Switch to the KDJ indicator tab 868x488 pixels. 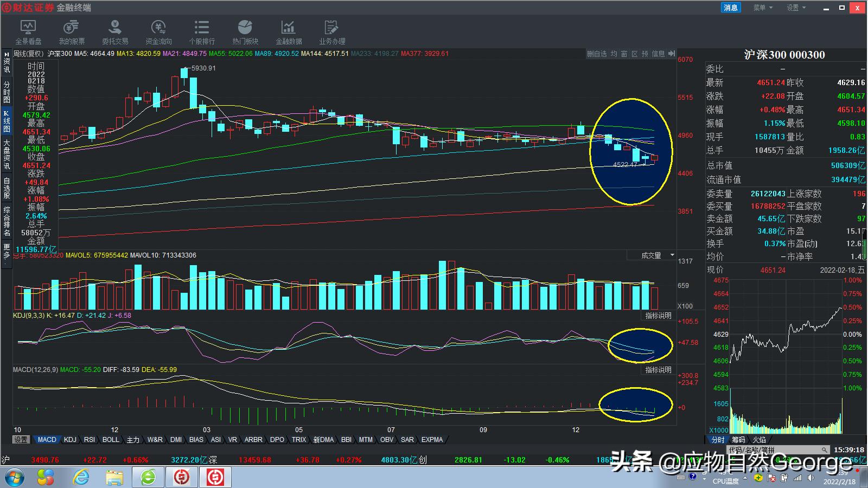click(x=70, y=440)
